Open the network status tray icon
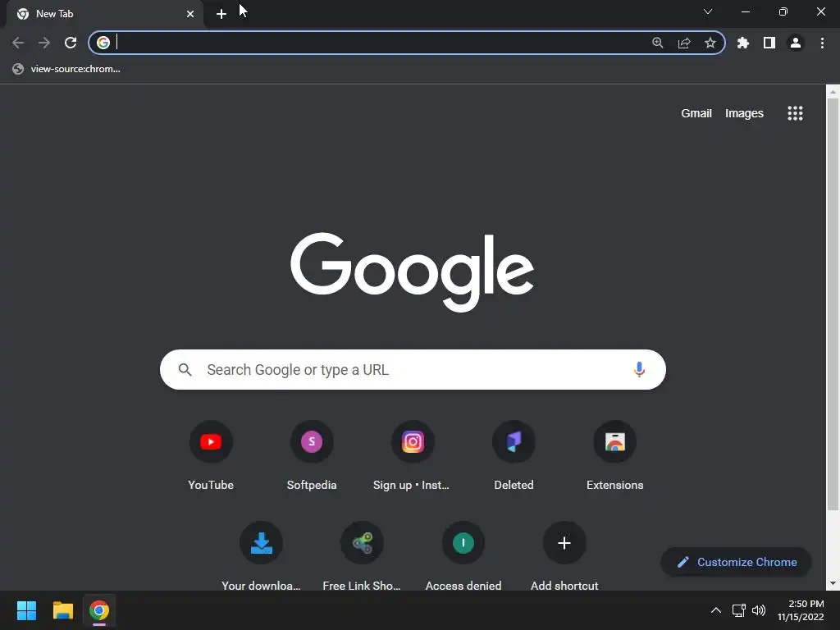The image size is (840, 630). [x=739, y=610]
